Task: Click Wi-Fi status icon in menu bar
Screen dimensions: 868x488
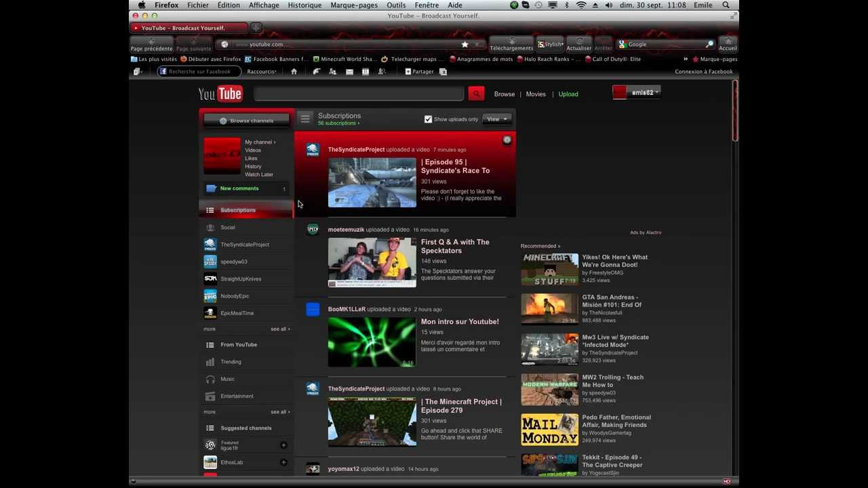Action: coord(581,5)
